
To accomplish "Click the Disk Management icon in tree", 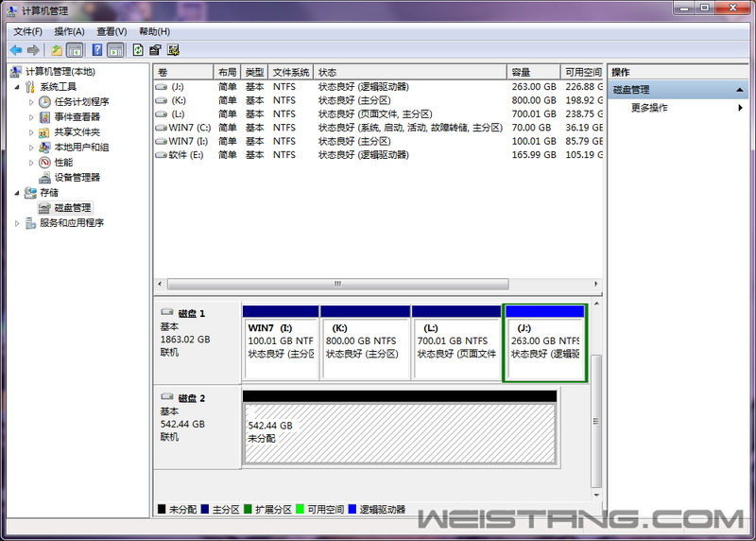I will pyautogui.click(x=44, y=207).
